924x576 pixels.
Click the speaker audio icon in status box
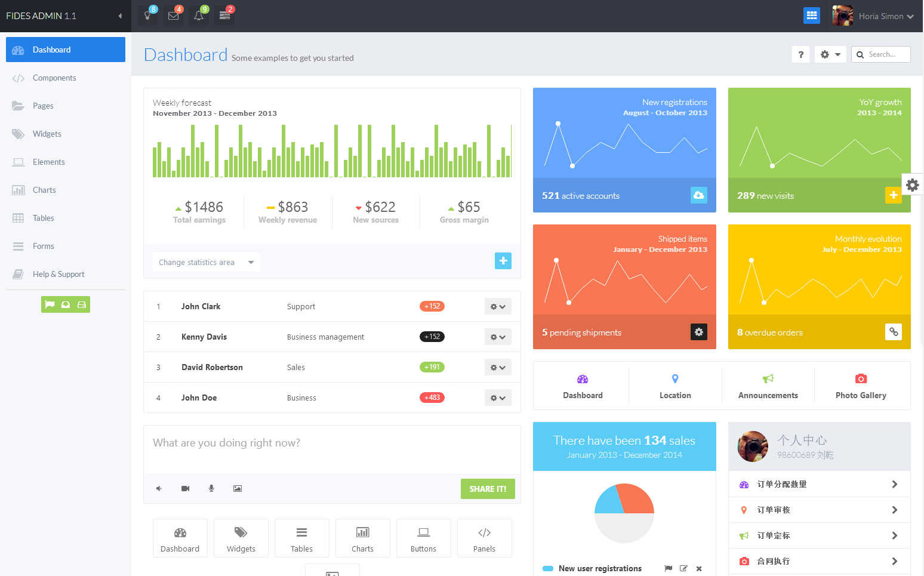[x=159, y=488]
